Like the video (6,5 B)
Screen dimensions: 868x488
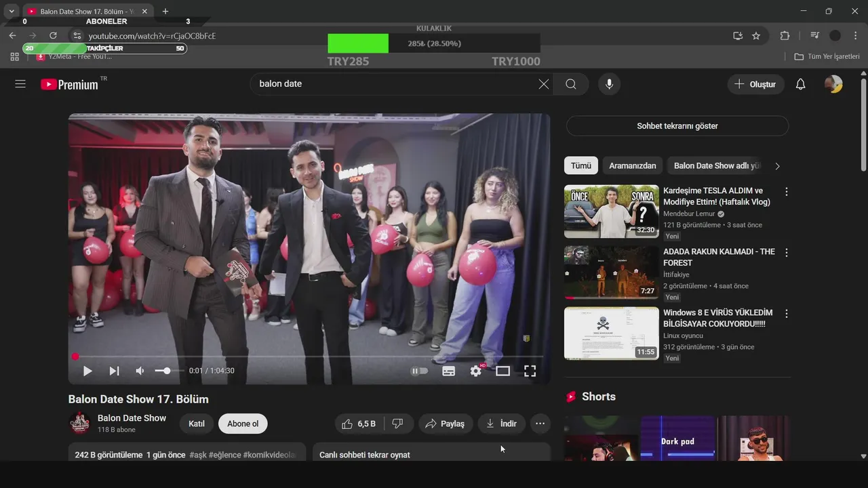point(359,424)
